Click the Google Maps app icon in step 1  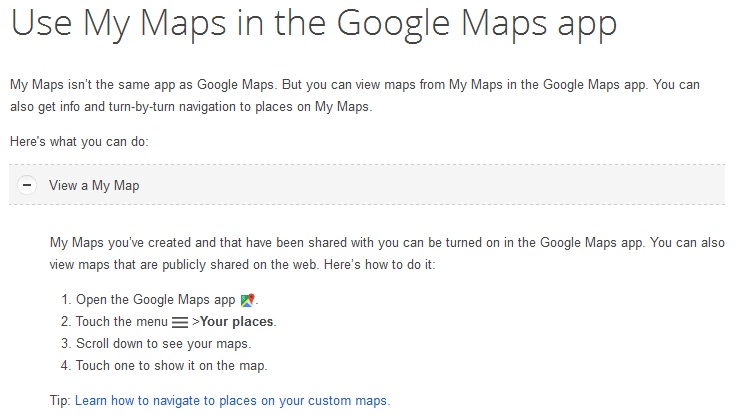click(247, 300)
